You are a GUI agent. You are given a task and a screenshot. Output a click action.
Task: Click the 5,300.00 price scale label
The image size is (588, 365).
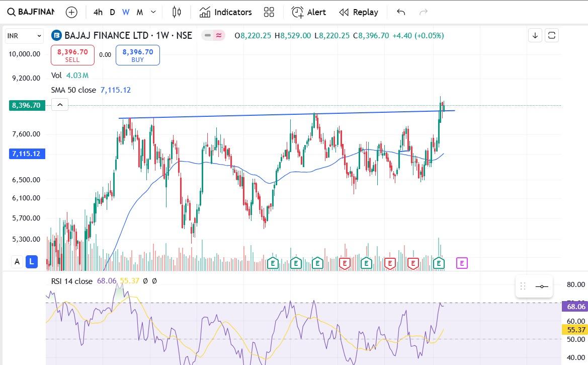(x=26, y=239)
